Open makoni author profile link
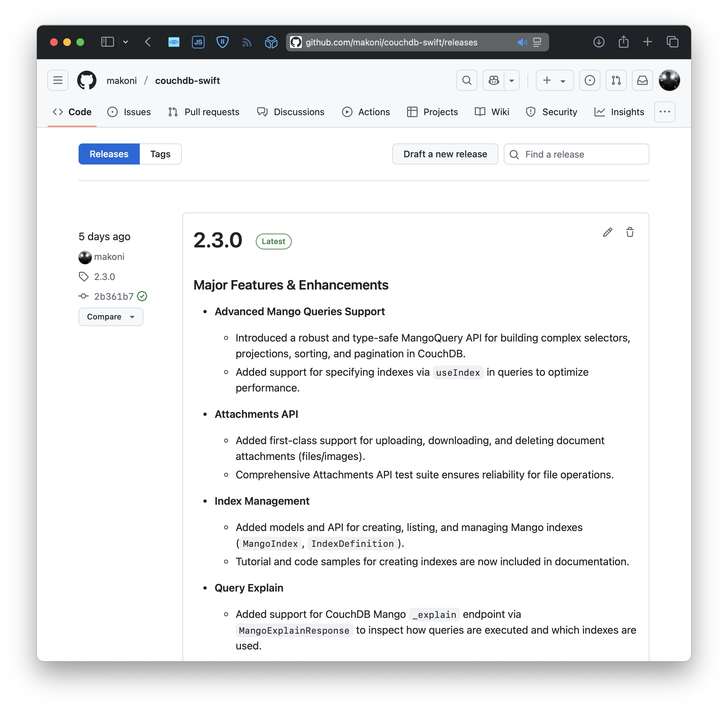This screenshot has width=728, height=710. click(x=109, y=257)
